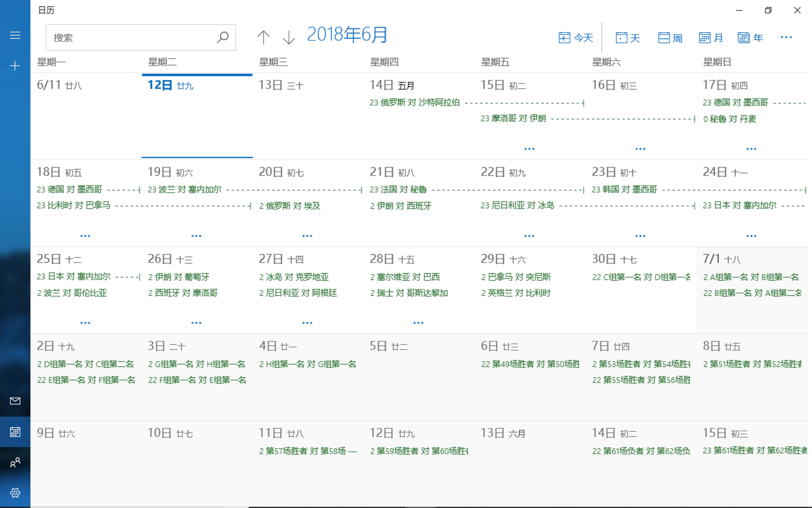The image size is (812, 508).
Task: Open event 塞尔维亚 对 巴西
Action: (x=405, y=277)
